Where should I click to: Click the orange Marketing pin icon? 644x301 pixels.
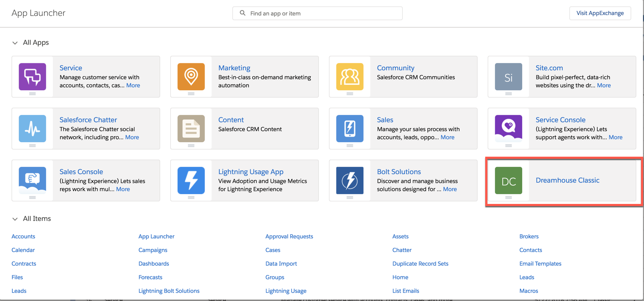(191, 77)
